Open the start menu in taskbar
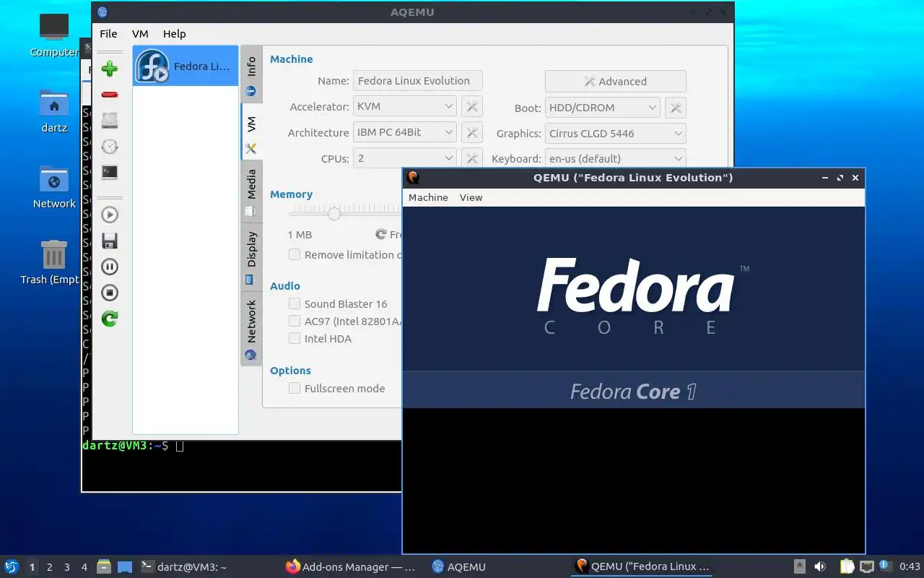Image resolution: width=924 pixels, height=578 pixels. coord(12,567)
